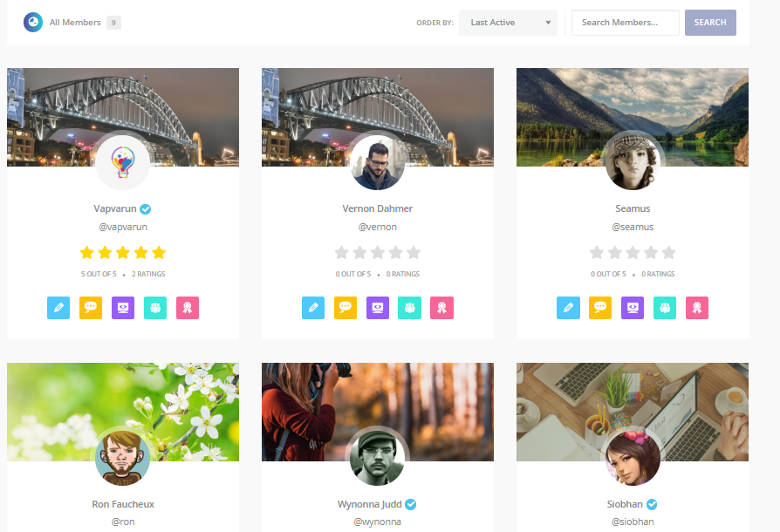Click the purple media icon on Vernon Dahmer's card

[x=378, y=308]
